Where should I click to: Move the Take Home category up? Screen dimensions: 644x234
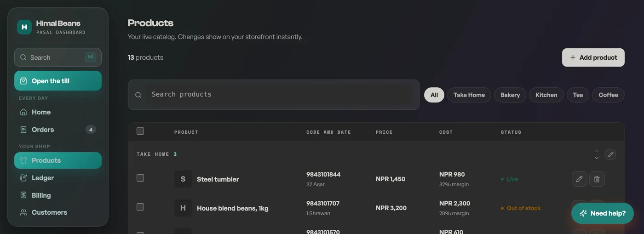tap(597, 151)
